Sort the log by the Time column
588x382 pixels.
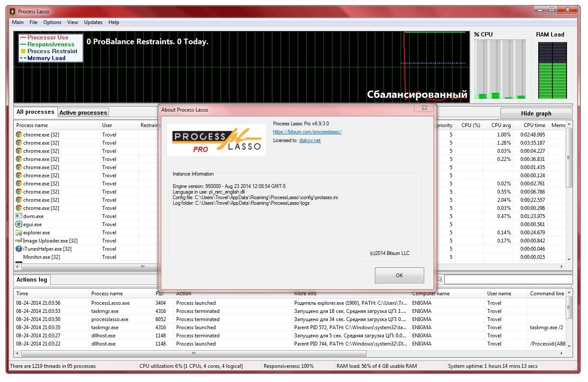pos(51,294)
